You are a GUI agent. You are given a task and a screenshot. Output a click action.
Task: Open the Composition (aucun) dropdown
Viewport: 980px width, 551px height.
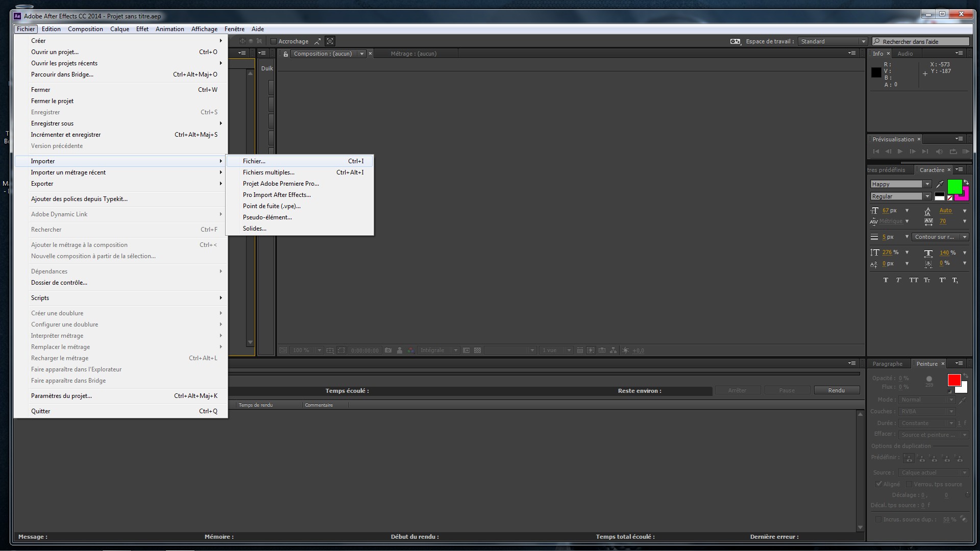362,54
